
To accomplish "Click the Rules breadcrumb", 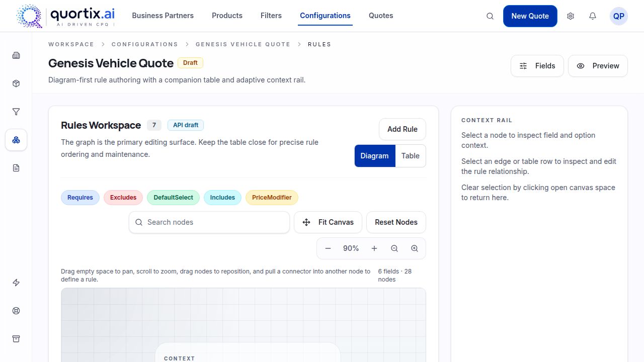I will click(319, 44).
